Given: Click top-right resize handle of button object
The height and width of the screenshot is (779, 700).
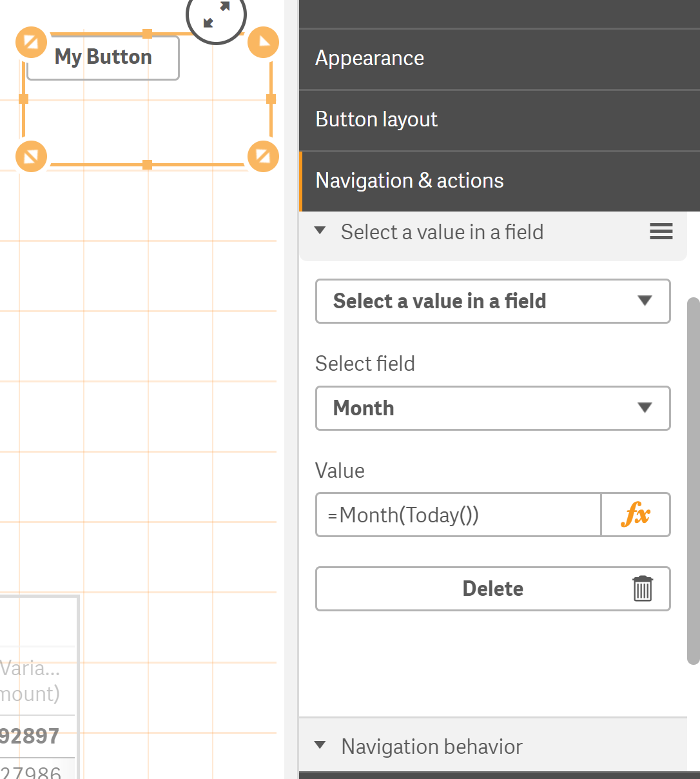Looking at the screenshot, I should [263, 43].
